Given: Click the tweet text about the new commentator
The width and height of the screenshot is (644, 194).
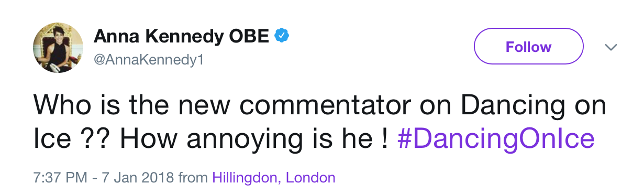Looking at the screenshot, I should [320, 122].
